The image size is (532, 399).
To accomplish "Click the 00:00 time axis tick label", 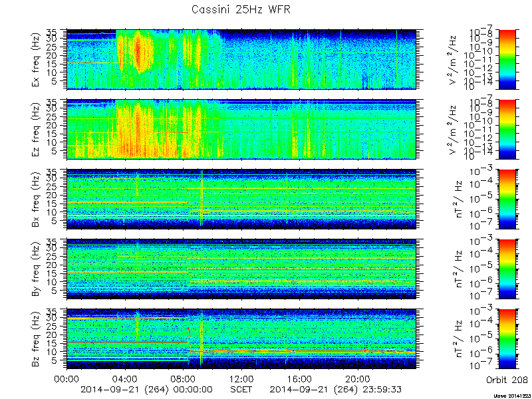I will (x=66, y=379).
